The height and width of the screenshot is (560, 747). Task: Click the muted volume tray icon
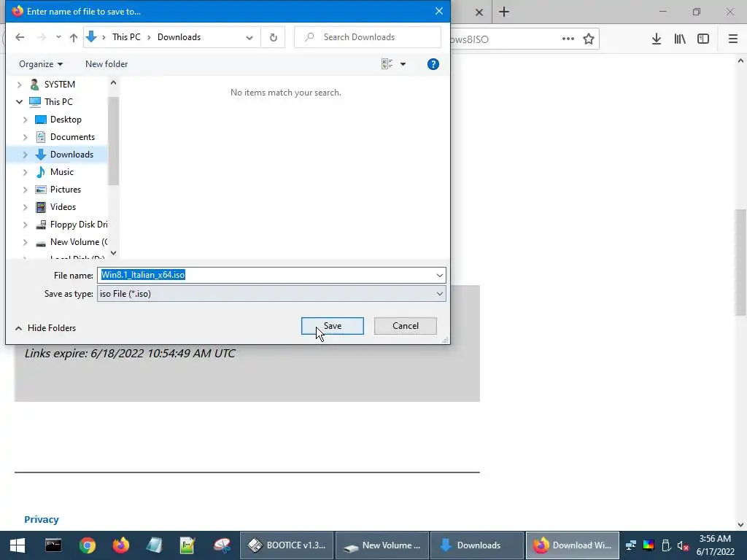pos(683,545)
